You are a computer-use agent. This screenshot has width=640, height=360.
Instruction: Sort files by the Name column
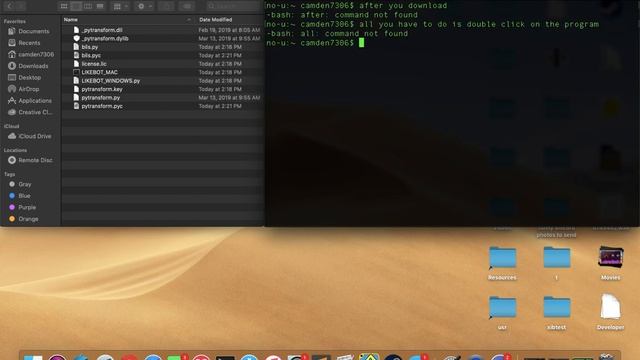[x=71, y=20]
